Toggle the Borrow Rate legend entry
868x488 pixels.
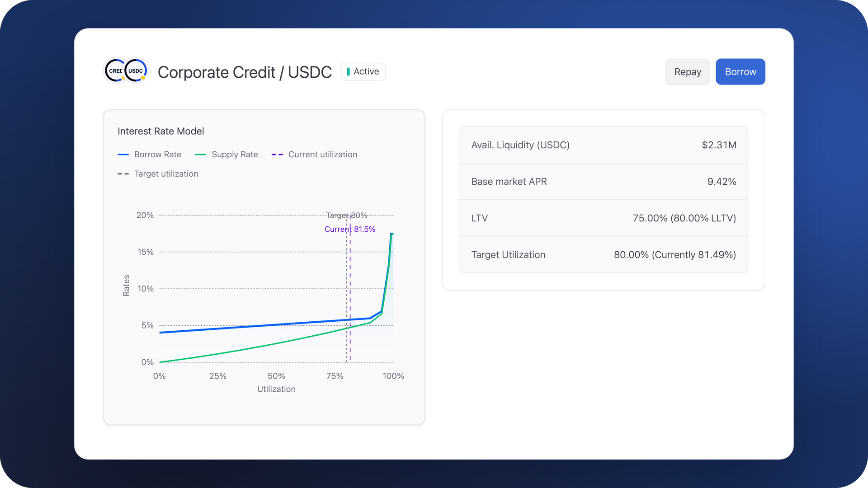(x=150, y=155)
